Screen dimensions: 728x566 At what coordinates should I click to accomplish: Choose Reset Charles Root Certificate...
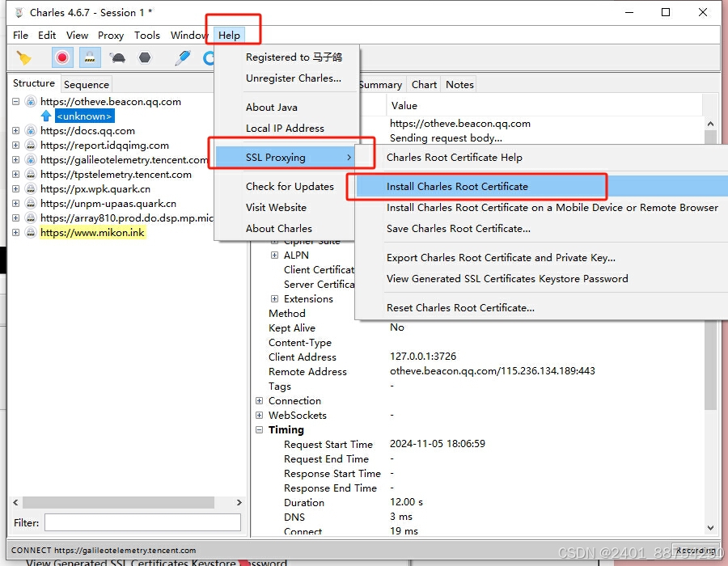[x=460, y=307]
